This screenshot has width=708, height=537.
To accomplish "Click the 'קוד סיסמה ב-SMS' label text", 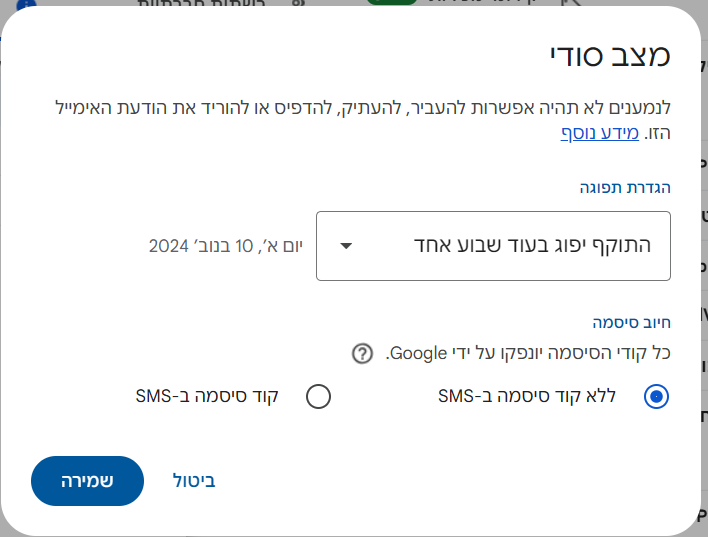I will coord(206,396).
